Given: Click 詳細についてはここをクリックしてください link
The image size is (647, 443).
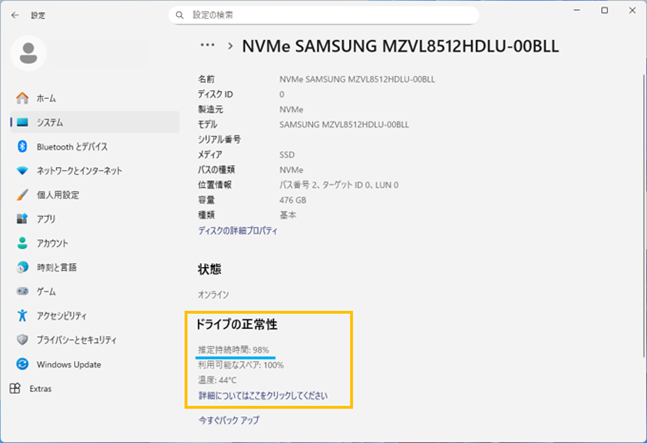Looking at the screenshot, I should click(263, 396).
